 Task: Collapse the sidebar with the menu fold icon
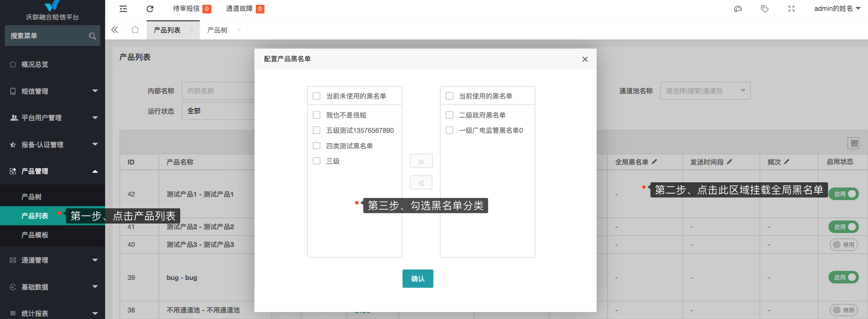coord(123,9)
